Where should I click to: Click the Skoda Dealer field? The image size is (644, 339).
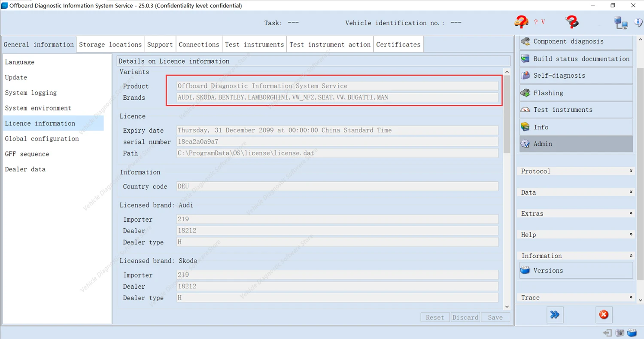(x=337, y=287)
